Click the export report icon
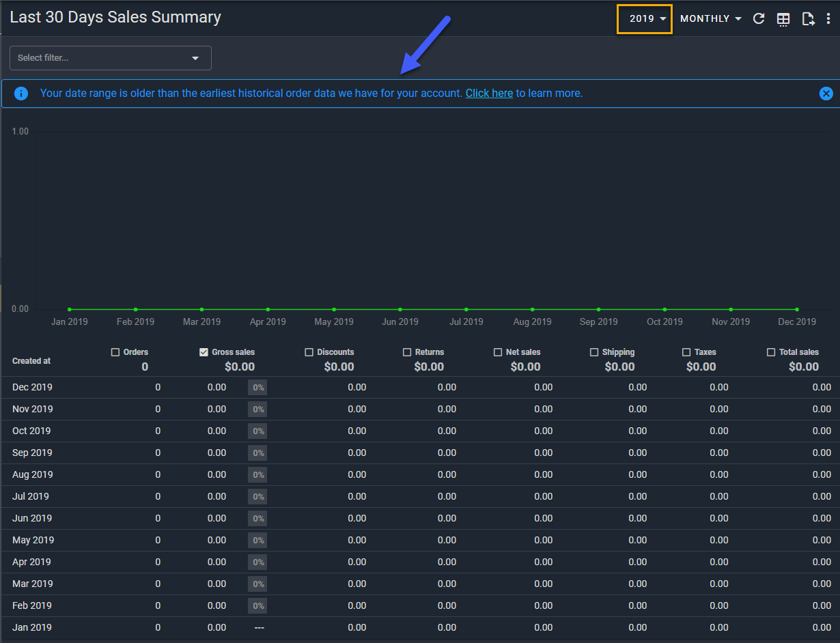The height and width of the screenshot is (643, 840). point(808,19)
